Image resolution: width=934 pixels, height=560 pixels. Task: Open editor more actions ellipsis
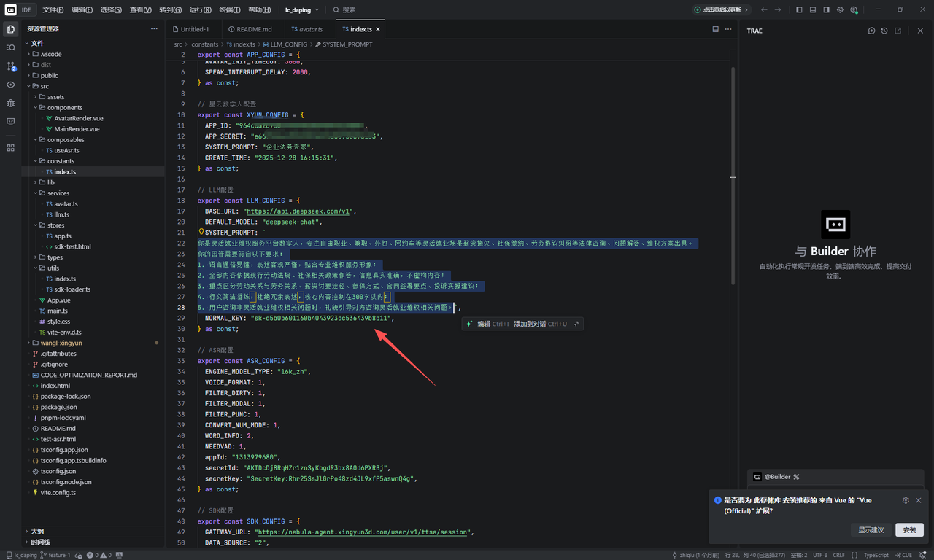click(x=729, y=29)
